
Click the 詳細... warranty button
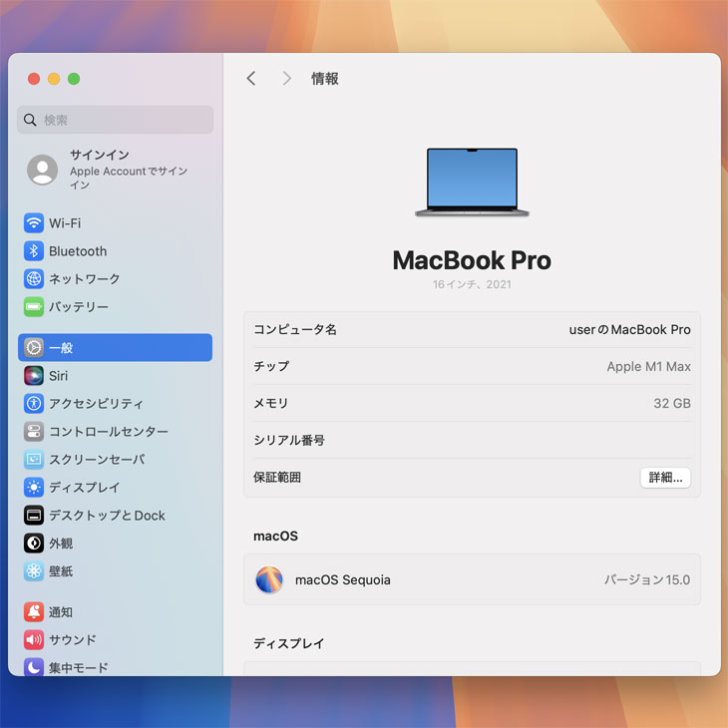tap(665, 478)
